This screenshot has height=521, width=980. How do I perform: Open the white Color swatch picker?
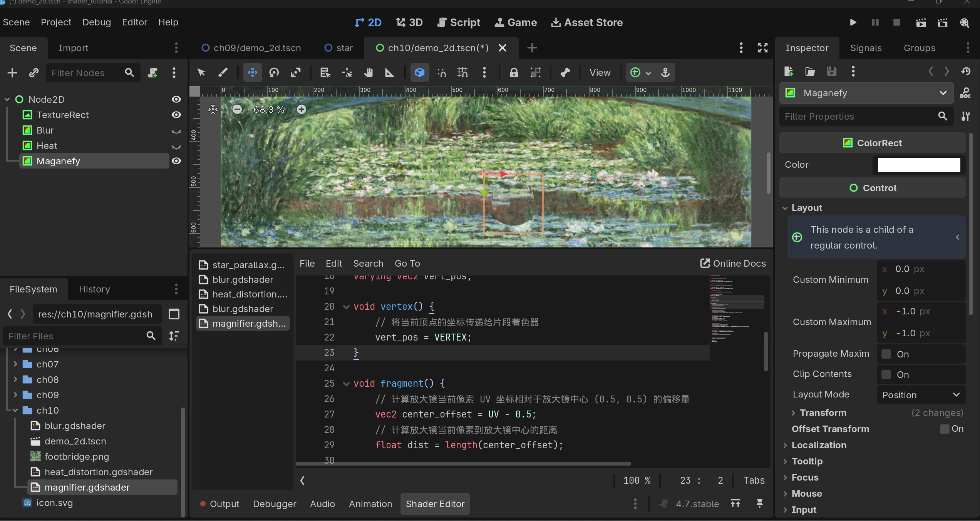(x=919, y=165)
